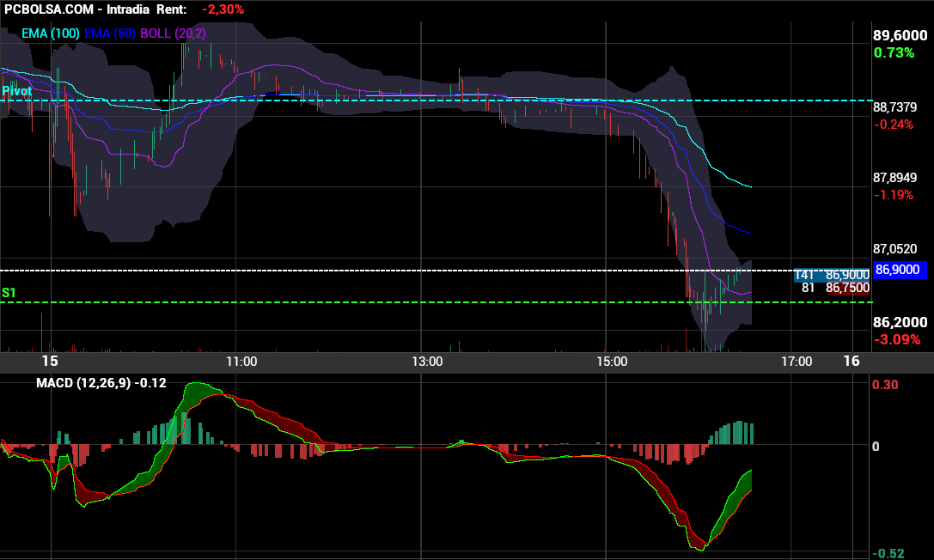Click the 15 date marker on time axis
The image size is (934, 560).
[50, 361]
